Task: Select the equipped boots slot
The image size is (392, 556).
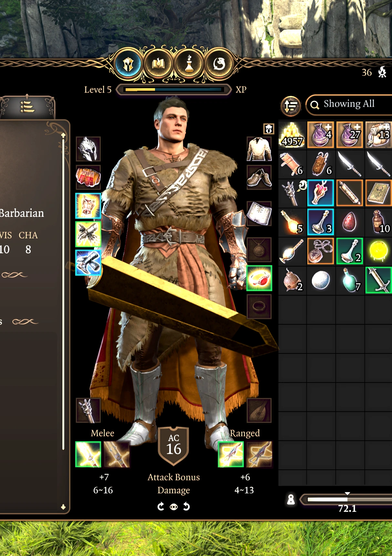Action: [88, 262]
